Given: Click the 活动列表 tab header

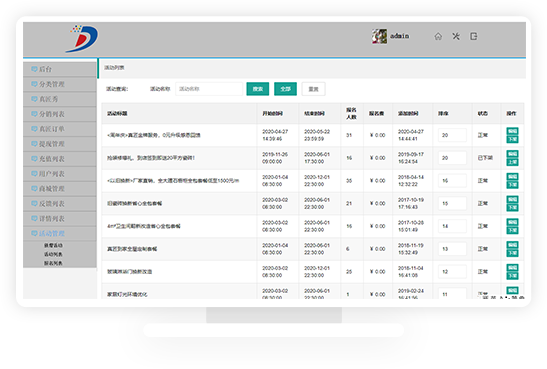Looking at the screenshot, I should point(114,68).
